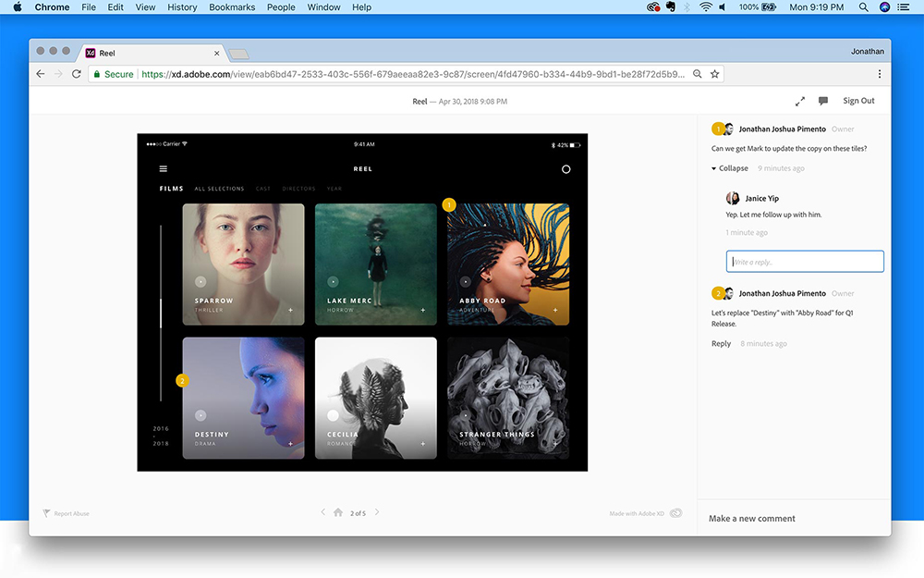Open the Apple menu

[x=17, y=7]
